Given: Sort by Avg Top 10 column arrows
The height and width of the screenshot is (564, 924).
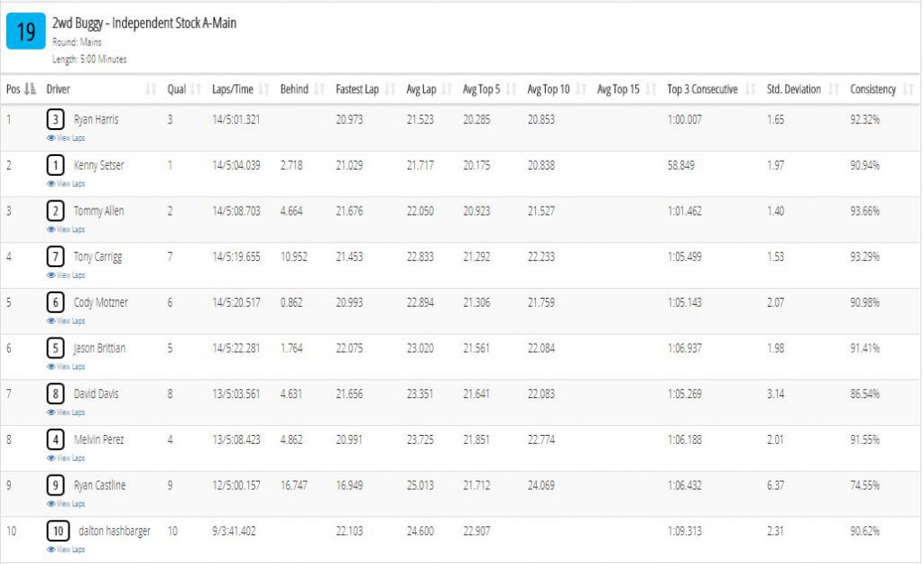Looking at the screenshot, I should (x=581, y=89).
